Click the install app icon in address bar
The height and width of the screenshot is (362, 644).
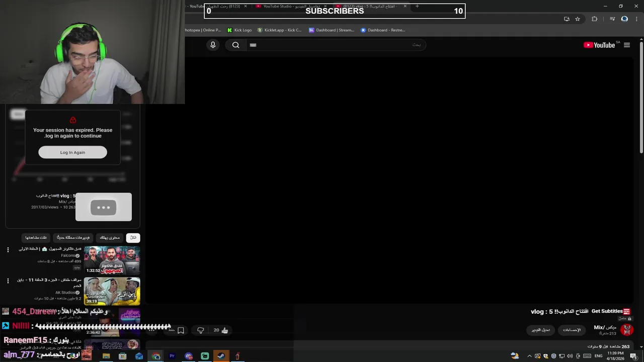567,19
